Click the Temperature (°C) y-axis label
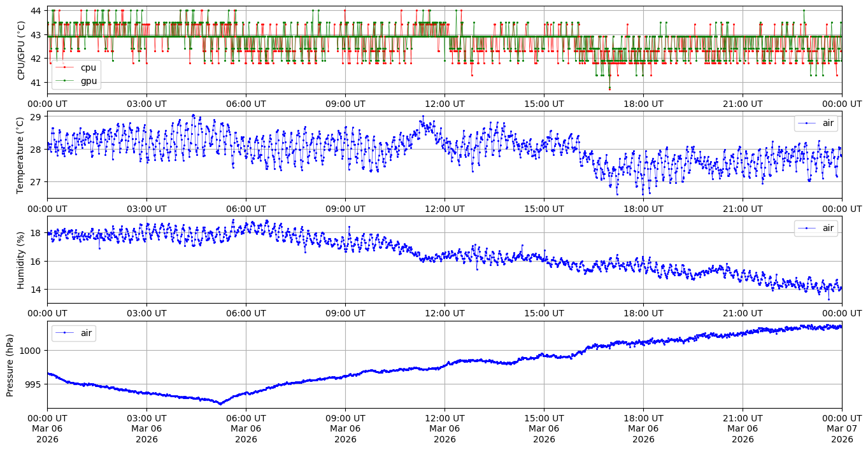 pyautogui.click(x=21, y=155)
